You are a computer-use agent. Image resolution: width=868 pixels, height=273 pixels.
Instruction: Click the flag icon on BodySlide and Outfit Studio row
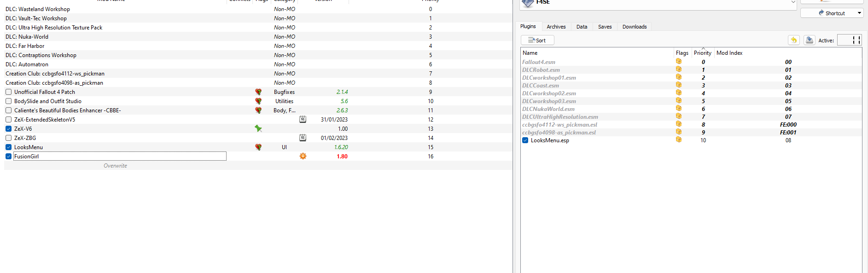(x=258, y=101)
